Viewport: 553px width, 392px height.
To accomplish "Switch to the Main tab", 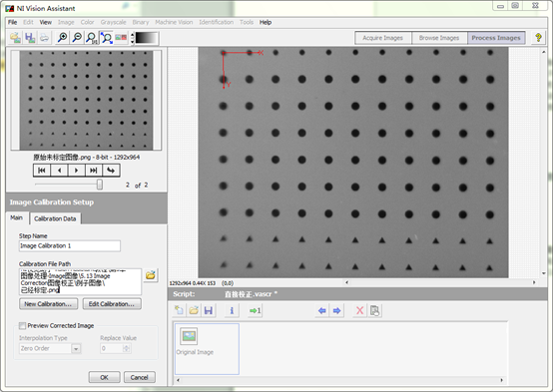I will click(x=16, y=217).
